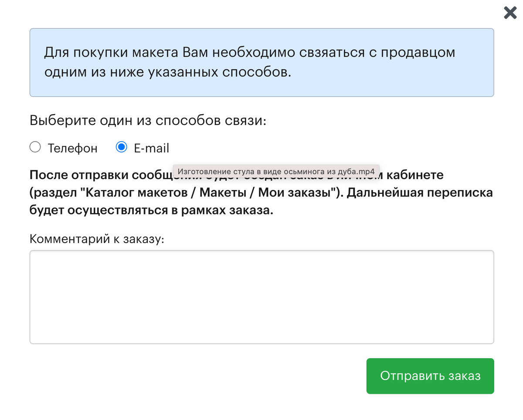Click the blue seller-contact info banner
The image size is (523, 420).
pos(261,62)
